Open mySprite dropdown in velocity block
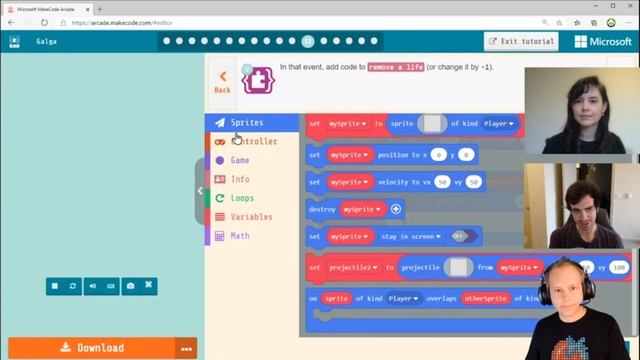The width and height of the screenshot is (640, 360). pyautogui.click(x=349, y=182)
